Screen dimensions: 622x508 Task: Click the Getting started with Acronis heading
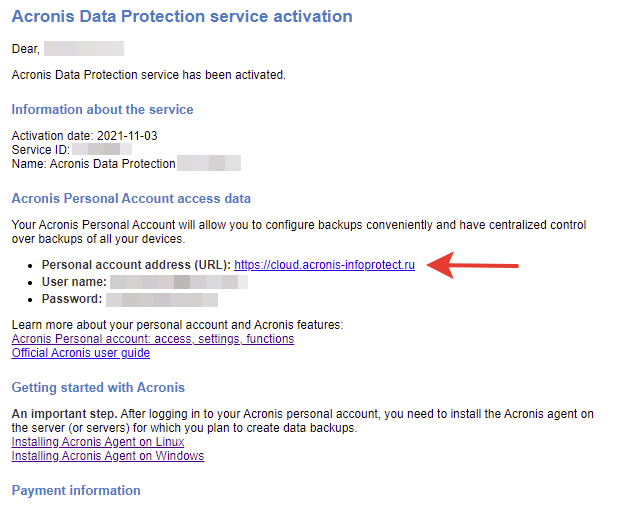[98, 387]
